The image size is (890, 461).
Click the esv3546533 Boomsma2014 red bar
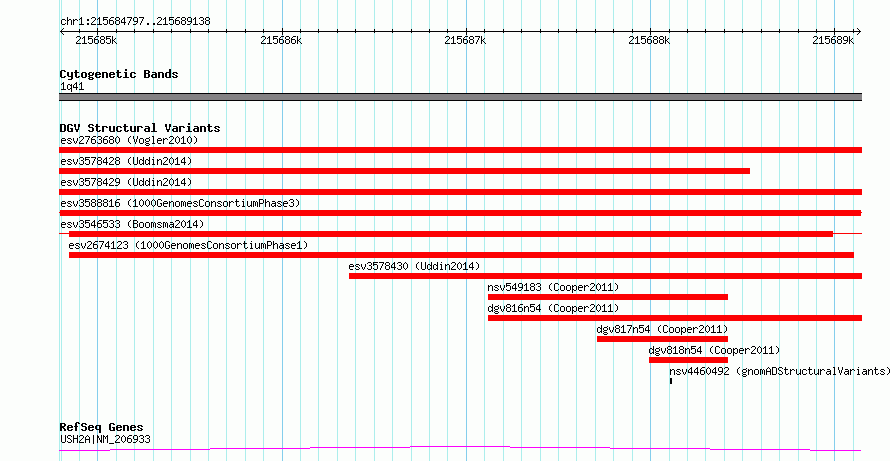(451, 234)
